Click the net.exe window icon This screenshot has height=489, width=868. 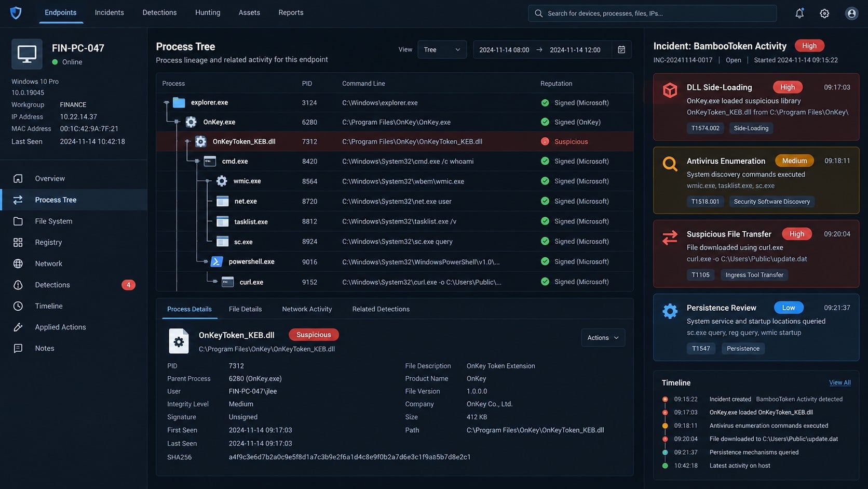(223, 201)
